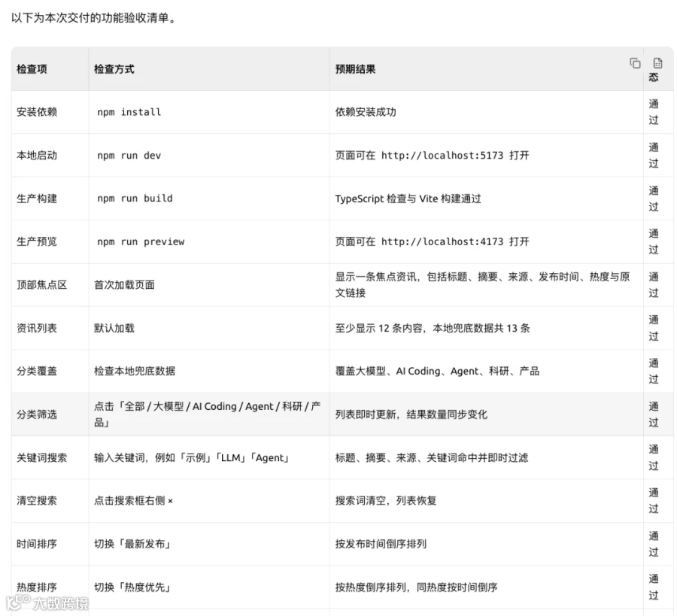Click the 生产预览 row label

click(37, 241)
